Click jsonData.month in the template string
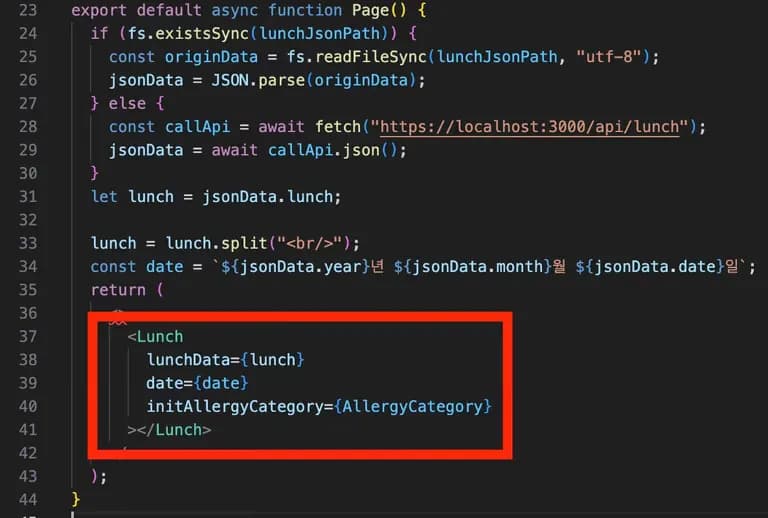The width and height of the screenshot is (768, 518). click(x=478, y=267)
